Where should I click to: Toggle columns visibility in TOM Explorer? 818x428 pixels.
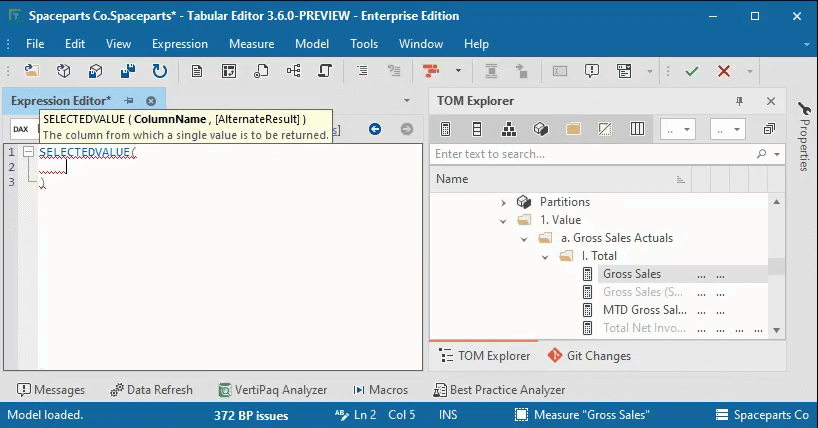pos(477,129)
